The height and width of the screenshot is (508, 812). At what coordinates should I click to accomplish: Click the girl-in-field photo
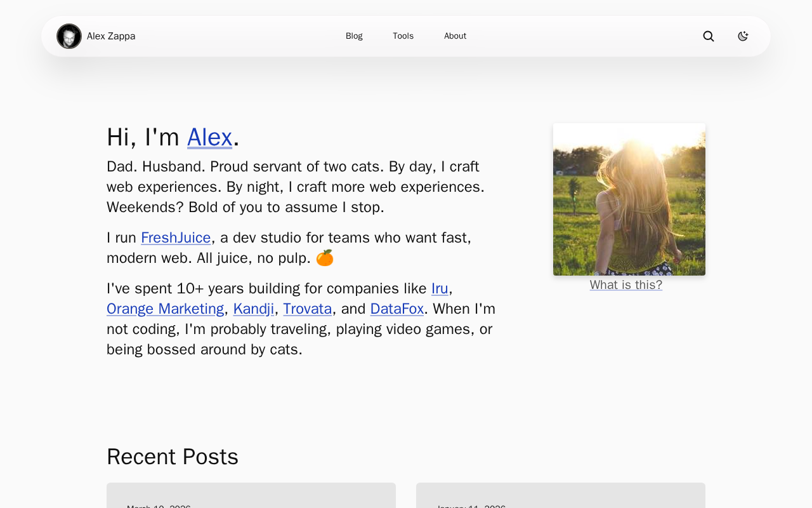point(629,199)
